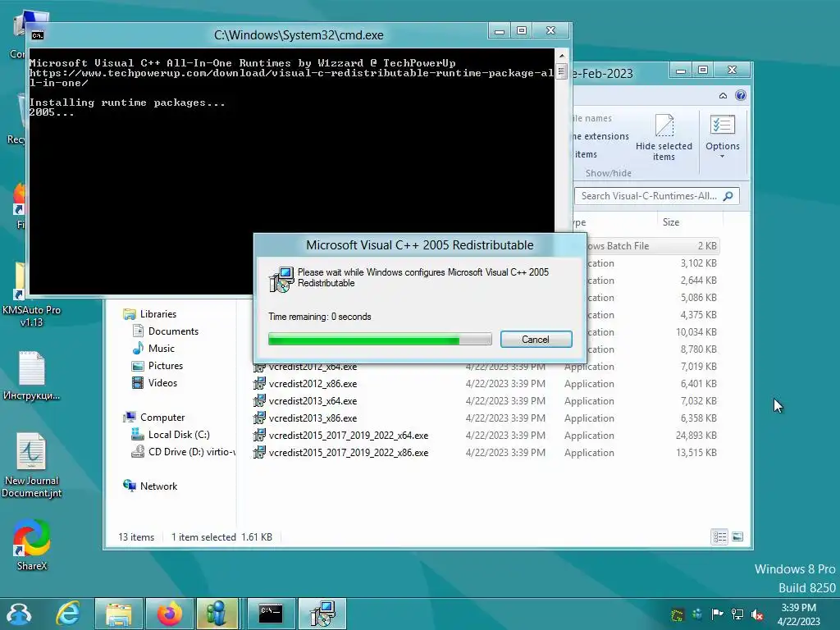The image size is (840, 630).
Task: Select vcredist2015_2017_2019_2022_x86.exe file
Action: click(x=349, y=452)
